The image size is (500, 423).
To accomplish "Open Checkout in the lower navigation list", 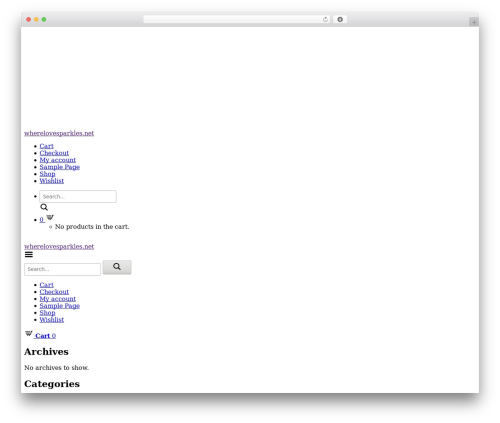I will pos(54,292).
